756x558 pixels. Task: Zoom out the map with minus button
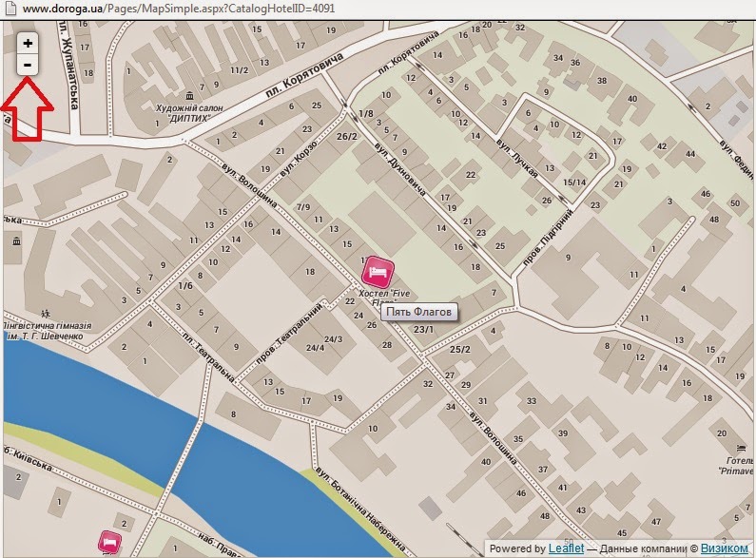click(x=28, y=65)
